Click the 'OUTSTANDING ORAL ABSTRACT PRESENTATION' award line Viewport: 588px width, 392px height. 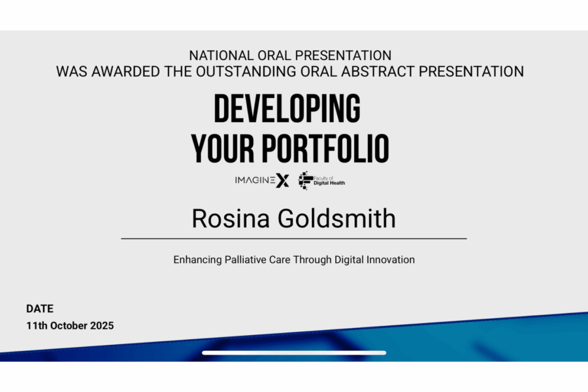(289, 72)
